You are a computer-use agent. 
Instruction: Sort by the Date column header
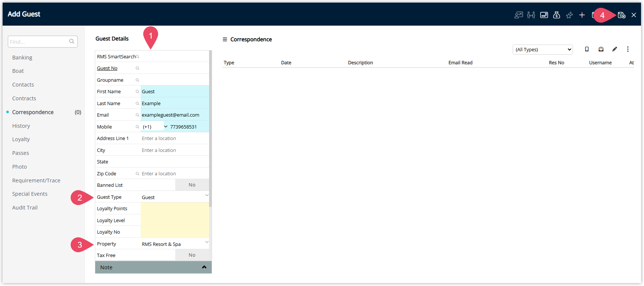(x=286, y=63)
